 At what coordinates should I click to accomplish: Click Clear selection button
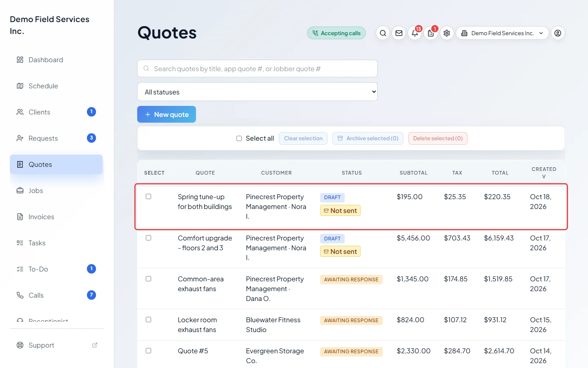(x=303, y=139)
